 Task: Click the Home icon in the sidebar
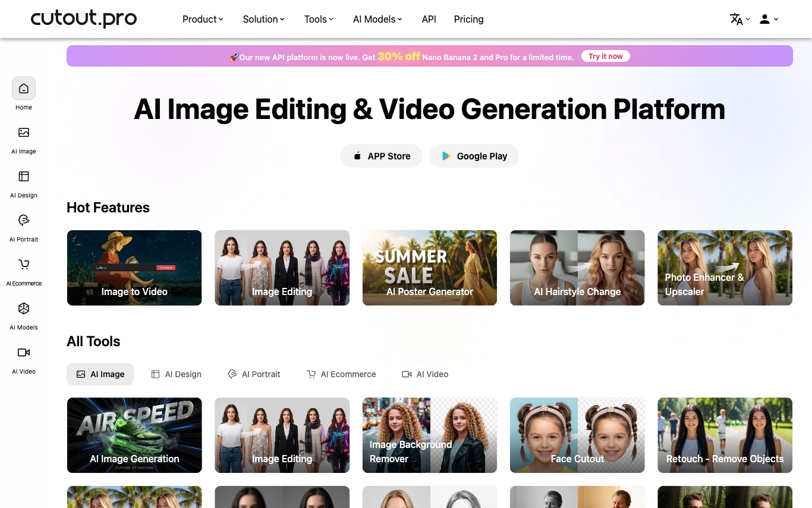pyautogui.click(x=24, y=89)
